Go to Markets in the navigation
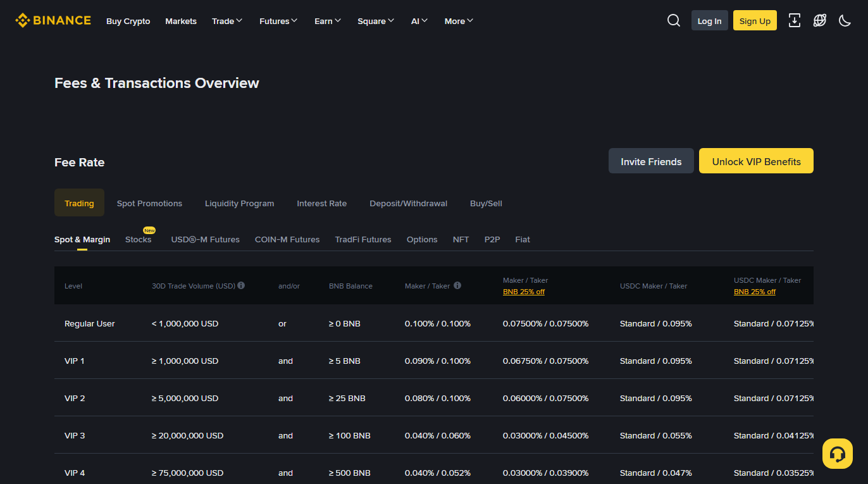 click(181, 21)
